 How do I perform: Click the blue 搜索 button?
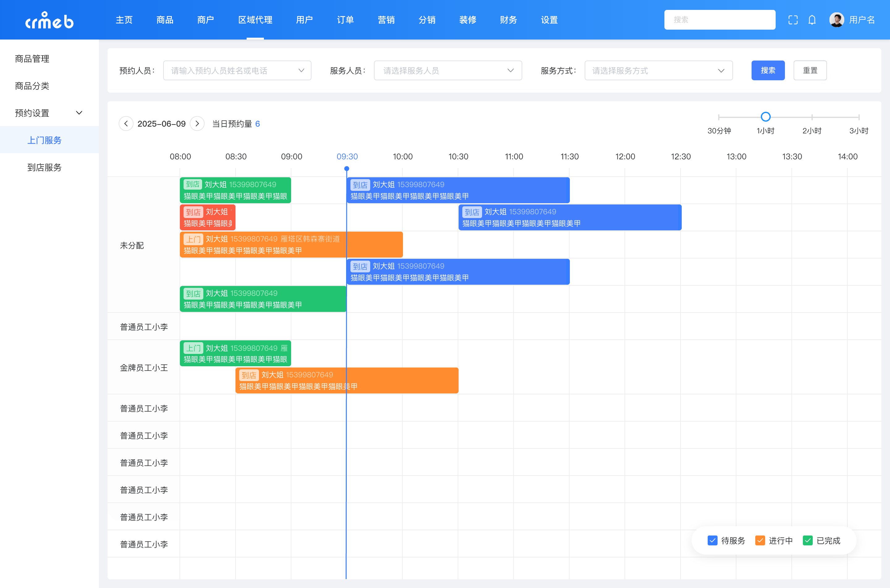point(768,70)
